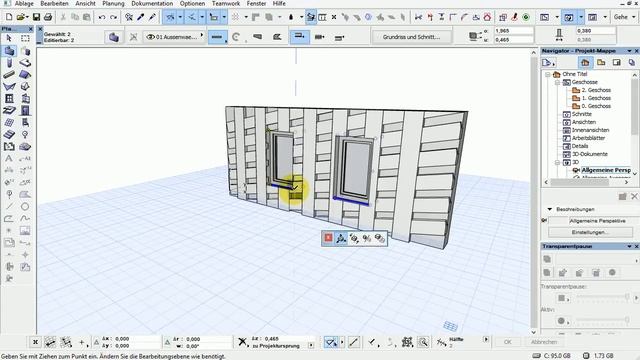Inject parameters with the syringe icon
The height and width of the screenshot is (360, 640).
coord(152,17)
